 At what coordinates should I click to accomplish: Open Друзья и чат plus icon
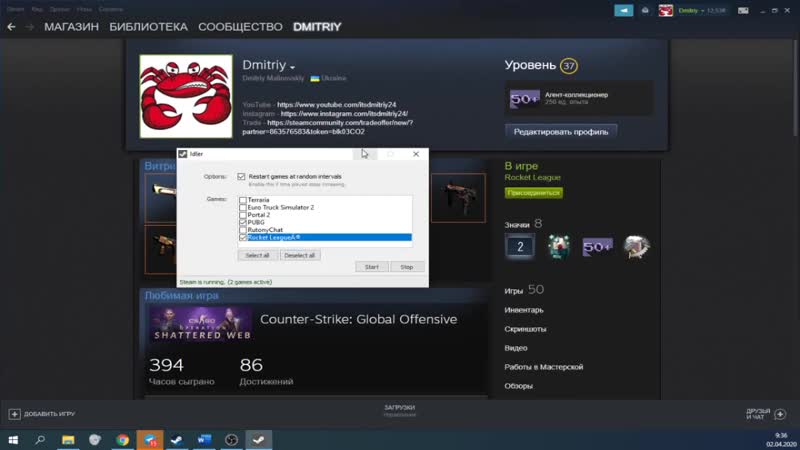point(780,414)
